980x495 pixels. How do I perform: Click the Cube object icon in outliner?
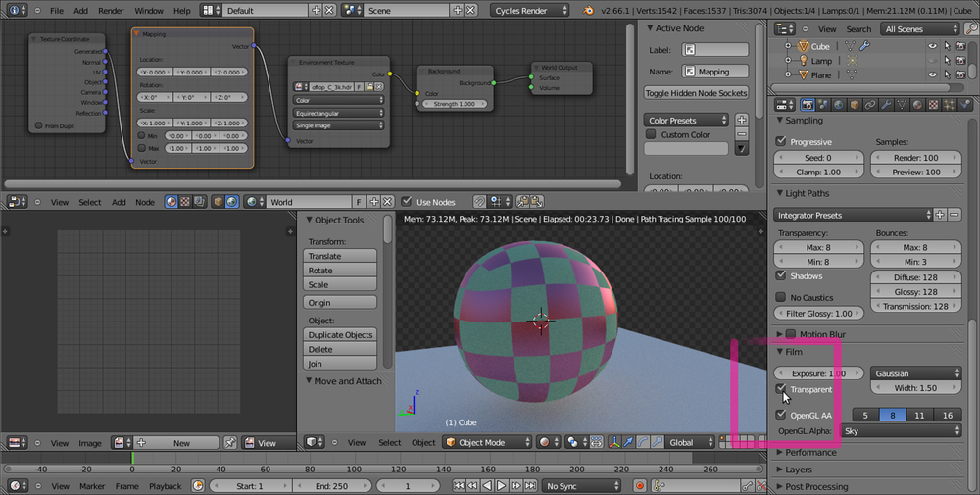pos(802,46)
